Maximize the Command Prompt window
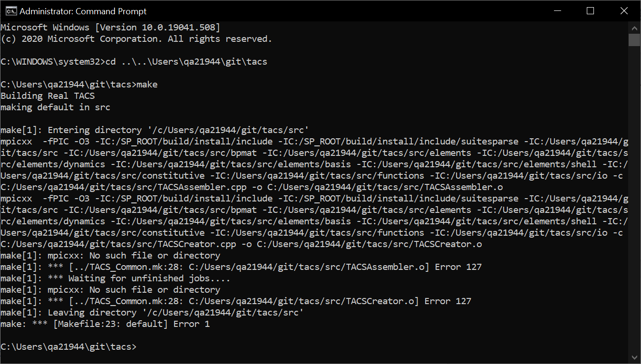The height and width of the screenshot is (364, 641). point(590,11)
